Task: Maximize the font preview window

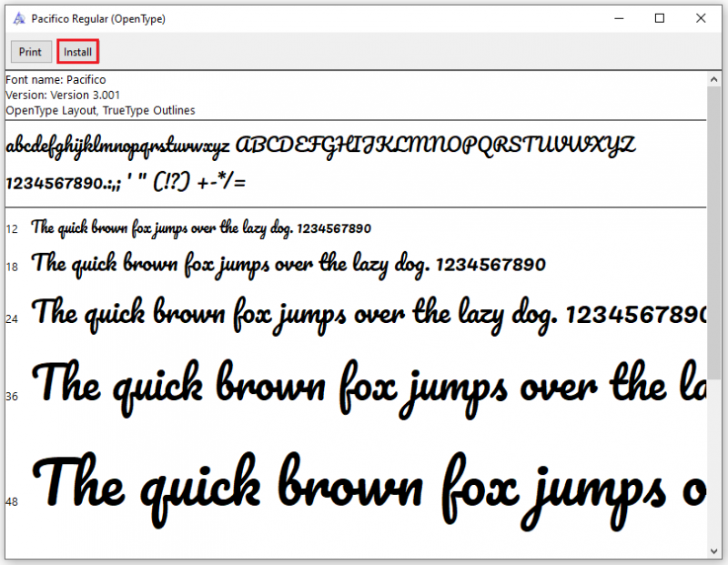Action: [x=659, y=18]
